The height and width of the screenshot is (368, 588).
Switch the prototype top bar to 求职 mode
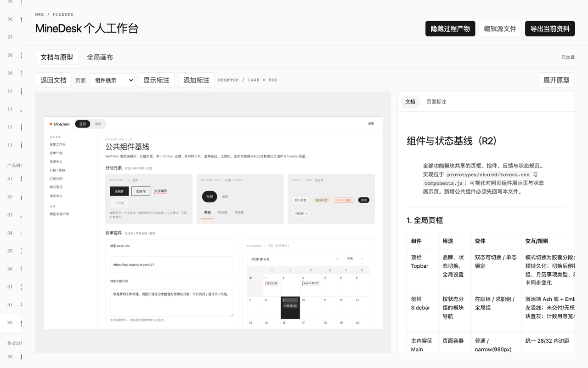98,124
